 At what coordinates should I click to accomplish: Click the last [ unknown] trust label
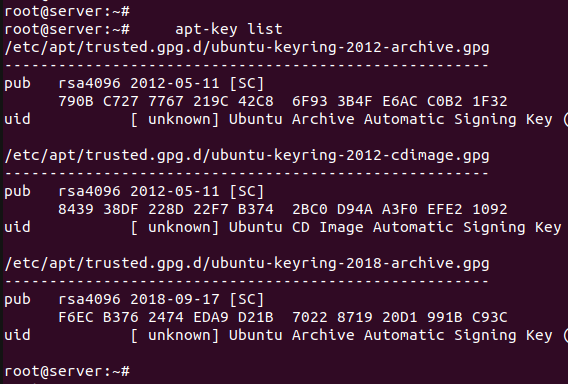coord(175,335)
